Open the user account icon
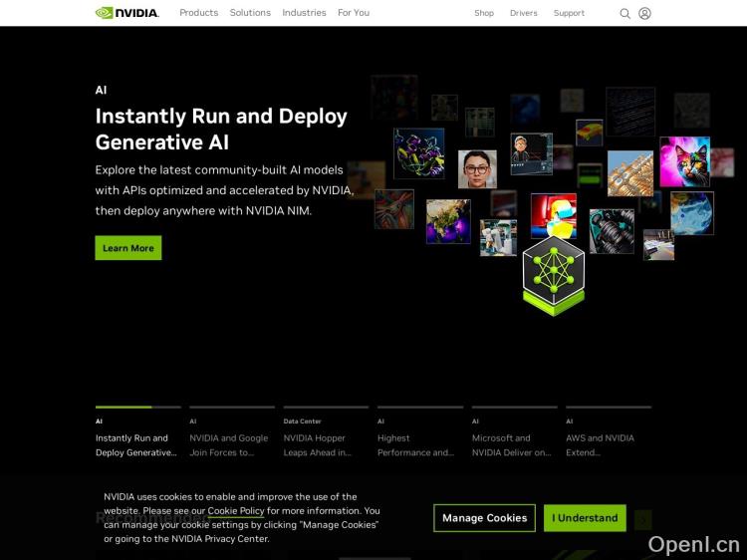The width and height of the screenshot is (747, 560). 644,13
